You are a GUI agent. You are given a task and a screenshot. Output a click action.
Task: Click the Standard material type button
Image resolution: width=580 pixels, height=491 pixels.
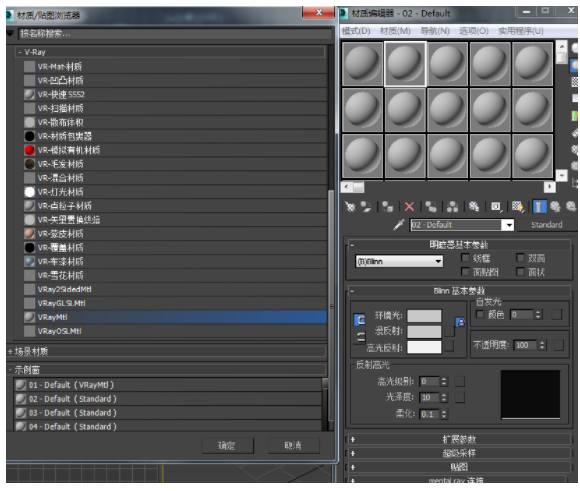546,225
